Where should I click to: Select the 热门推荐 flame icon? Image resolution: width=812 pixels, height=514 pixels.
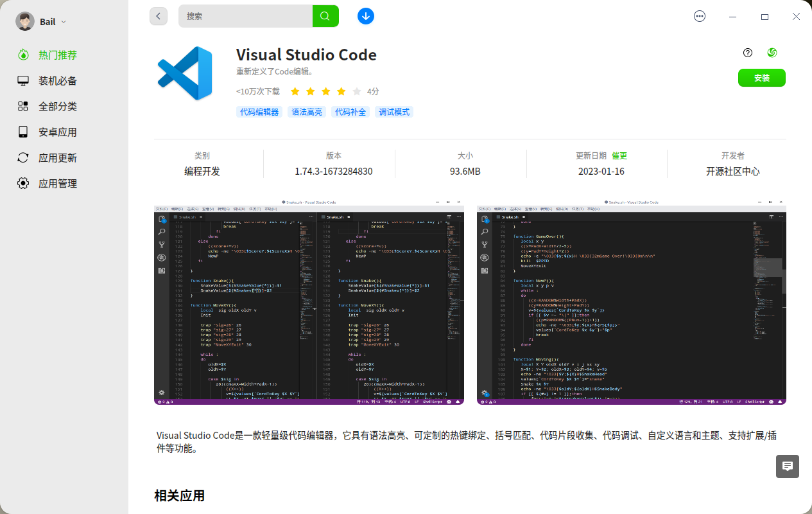click(x=24, y=55)
